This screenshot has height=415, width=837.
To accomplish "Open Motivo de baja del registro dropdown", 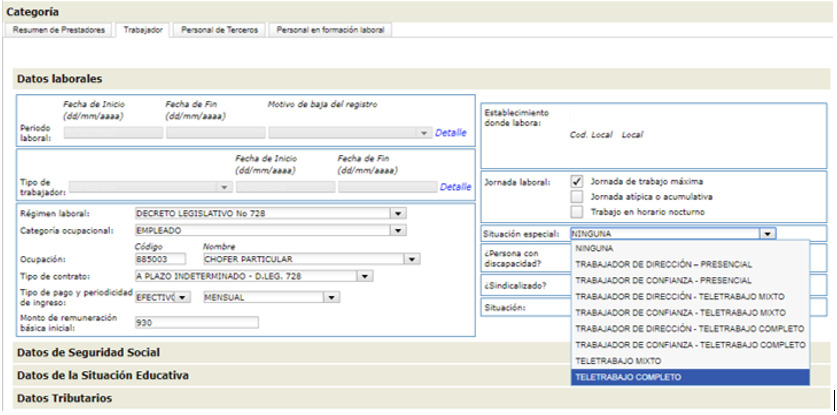I will click(424, 133).
